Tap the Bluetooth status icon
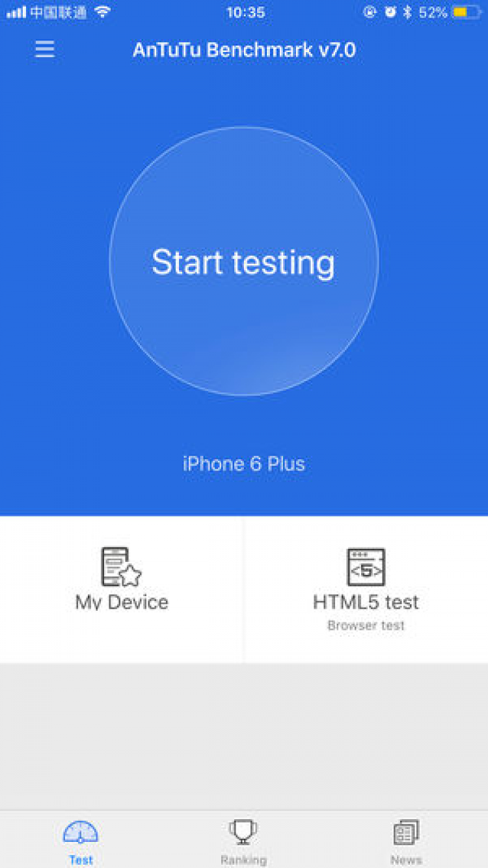The height and width of the screenshot is (868, 488). coord(407,12)
